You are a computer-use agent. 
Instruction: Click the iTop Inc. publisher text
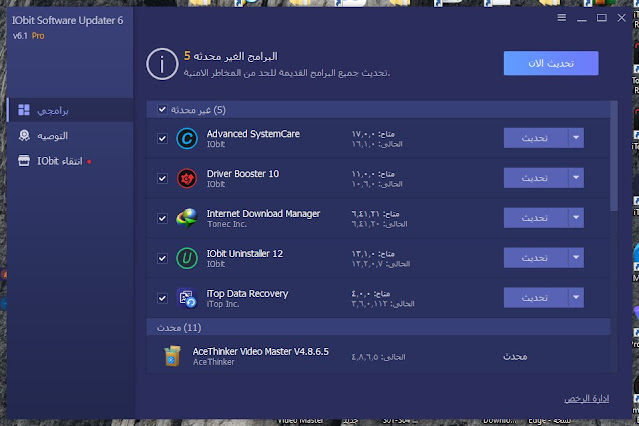point(223,304)
